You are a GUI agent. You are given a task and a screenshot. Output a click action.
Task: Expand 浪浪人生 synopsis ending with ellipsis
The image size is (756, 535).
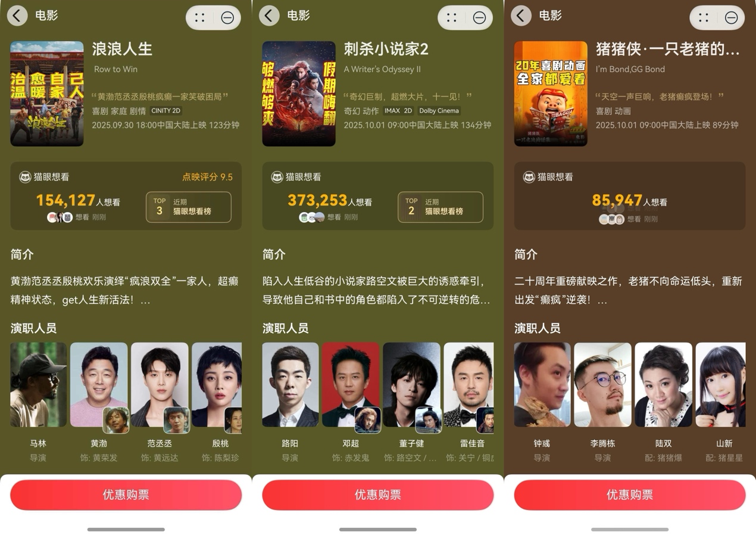tap(125, 290)
